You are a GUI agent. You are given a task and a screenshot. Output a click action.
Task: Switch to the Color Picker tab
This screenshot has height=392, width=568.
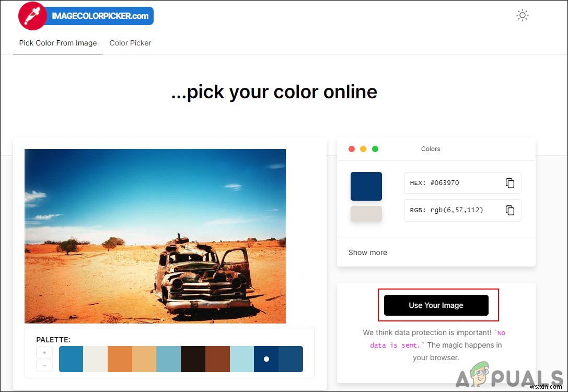pyautogui.click(x=130, y=43)
